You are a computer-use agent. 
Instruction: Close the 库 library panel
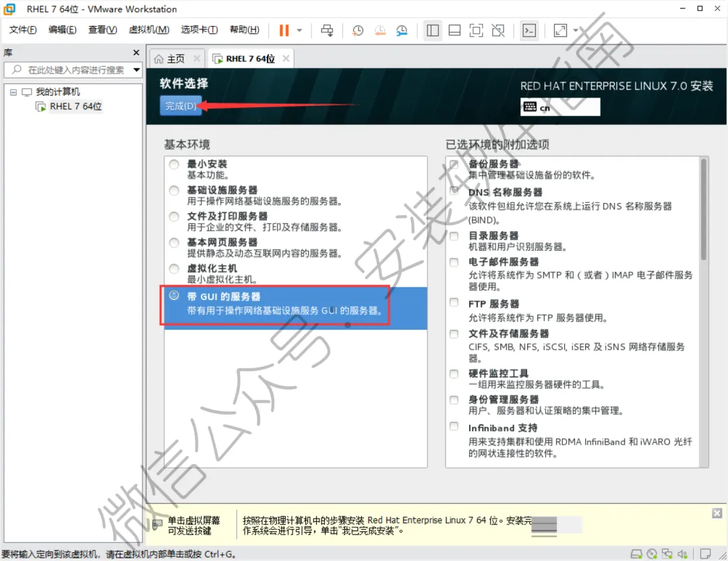point(136,53)
